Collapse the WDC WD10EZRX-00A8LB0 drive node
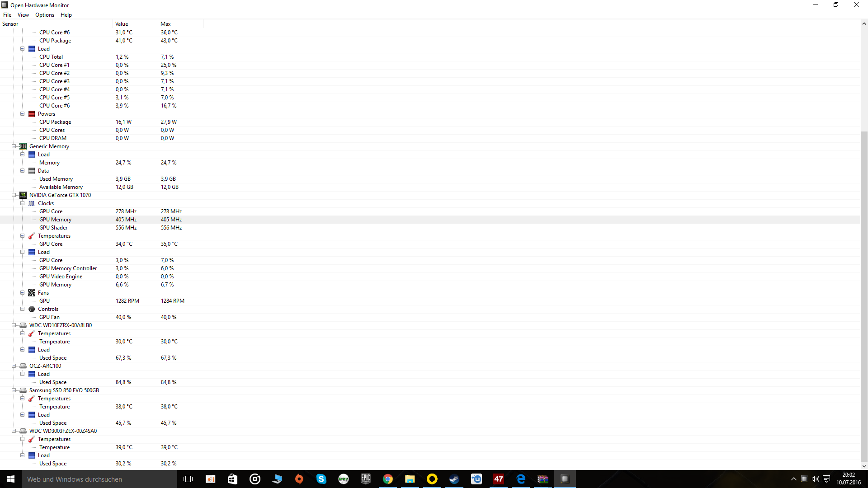The width and height of the screenshot is (868, 488). coord(14,325)
